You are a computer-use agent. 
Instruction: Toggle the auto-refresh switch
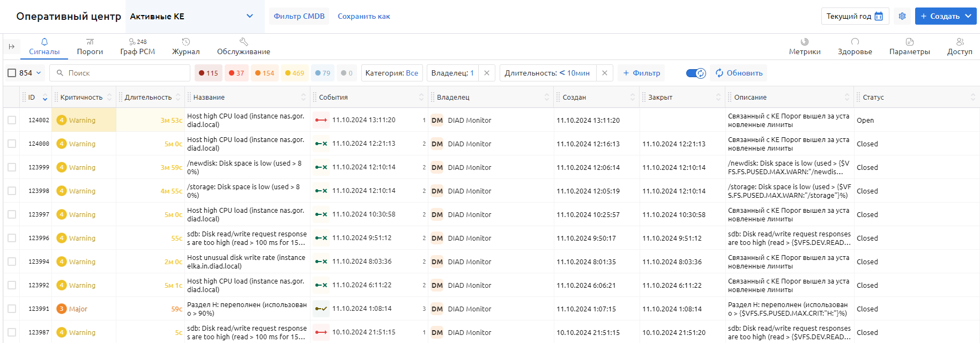coord(696,73)
